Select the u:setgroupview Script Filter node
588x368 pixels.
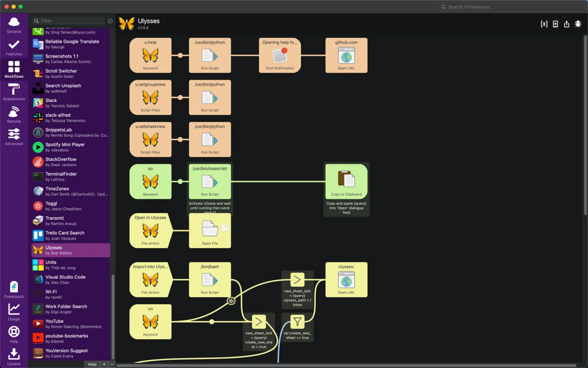[x=150, y=98]
